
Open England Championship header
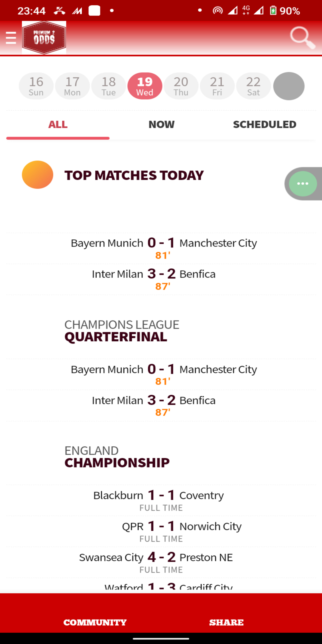(117, 457)
